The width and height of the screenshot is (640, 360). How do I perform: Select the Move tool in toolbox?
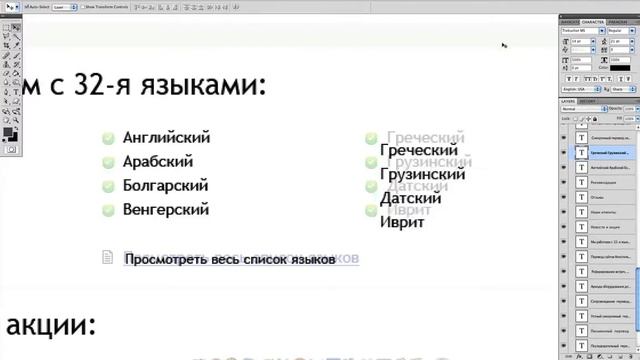(16, 27)
